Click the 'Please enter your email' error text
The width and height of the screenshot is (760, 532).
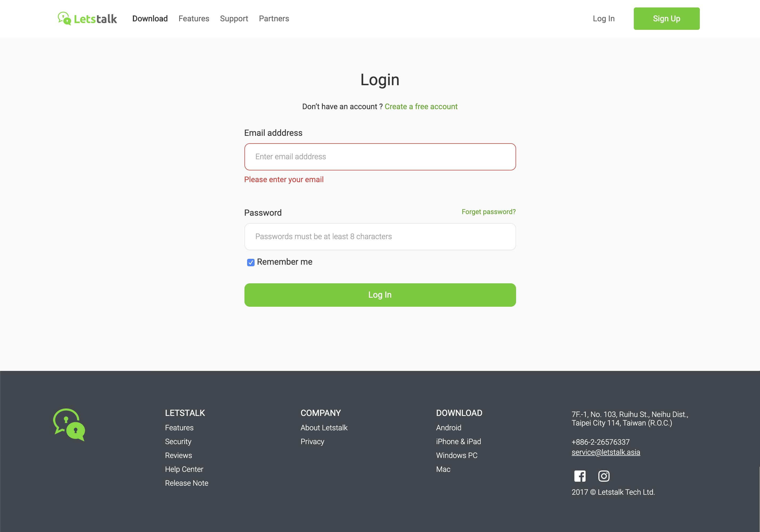click(284, 179)
